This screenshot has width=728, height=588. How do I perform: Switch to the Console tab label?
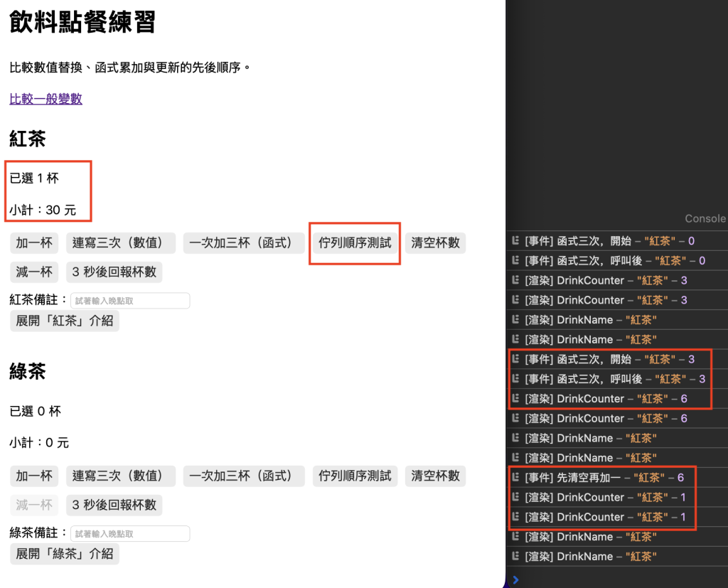[x=705, y=219]
